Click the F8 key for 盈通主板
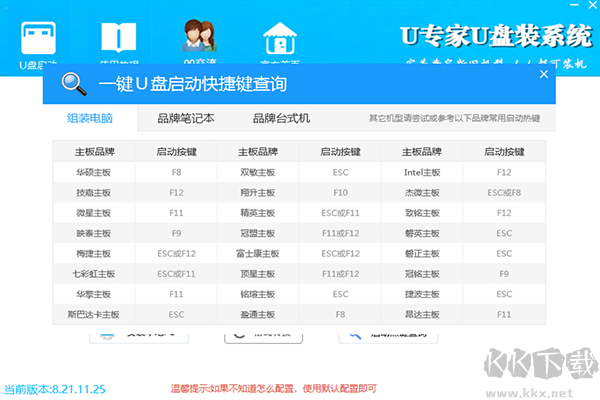 pos(341,314)
